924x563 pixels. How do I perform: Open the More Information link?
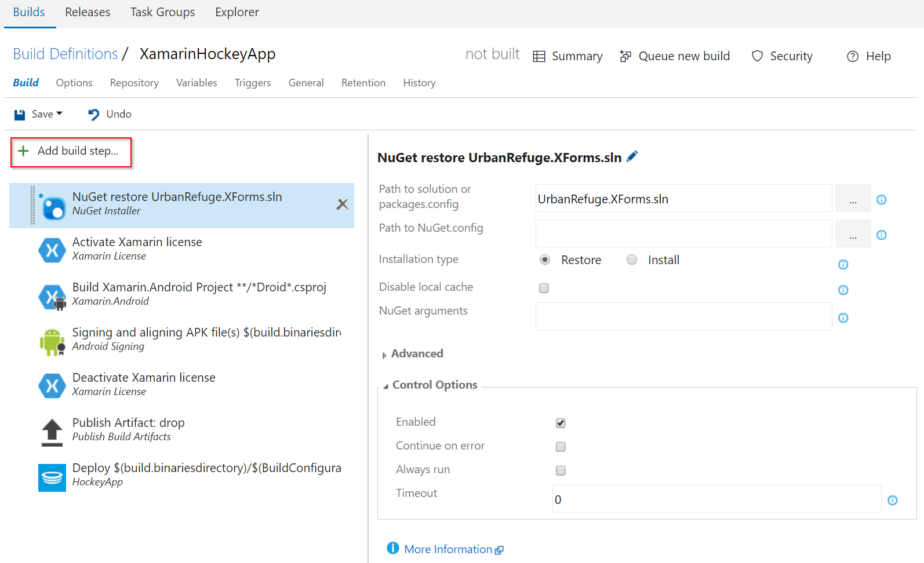click(448, 549)
